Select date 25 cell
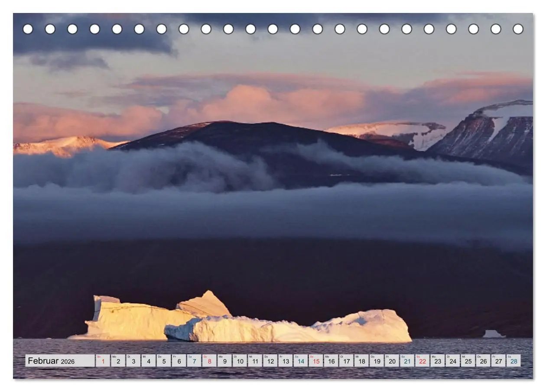The image size is (546, 392). coord(468,361)
